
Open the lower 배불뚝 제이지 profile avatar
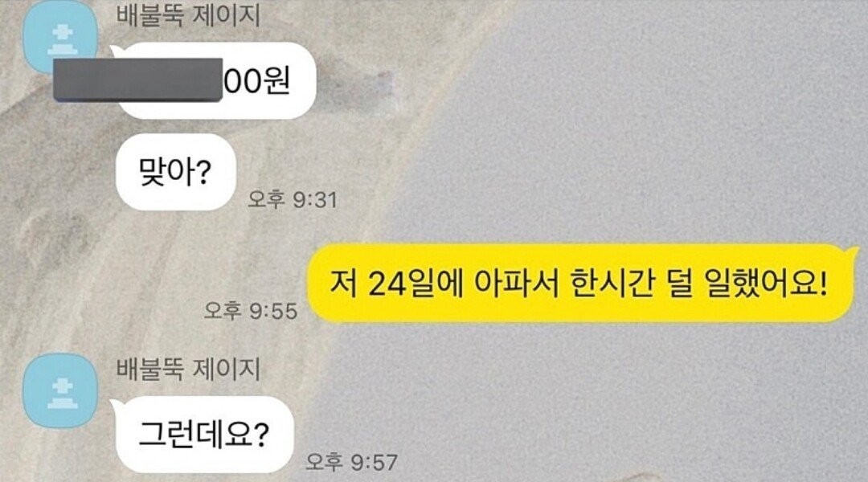59,390
